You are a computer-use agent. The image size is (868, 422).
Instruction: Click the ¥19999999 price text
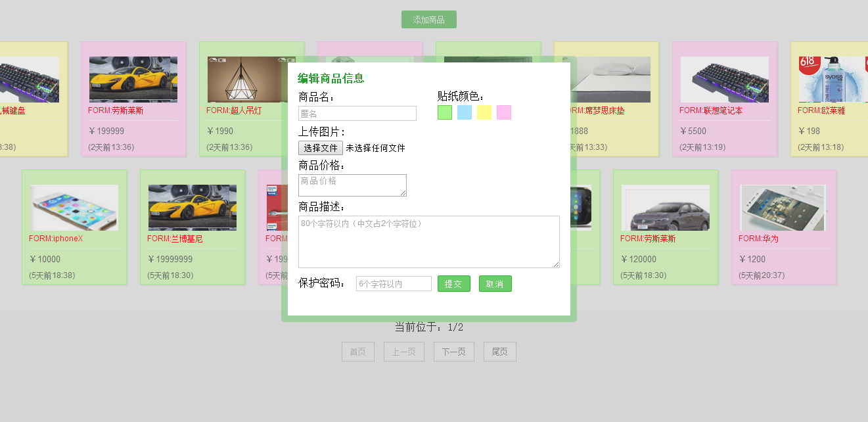coord(170,259)
